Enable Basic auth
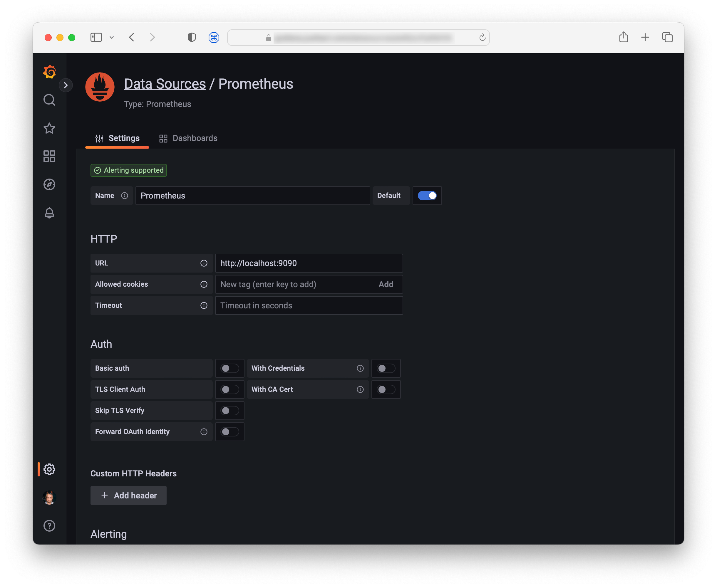 (230, 368)
